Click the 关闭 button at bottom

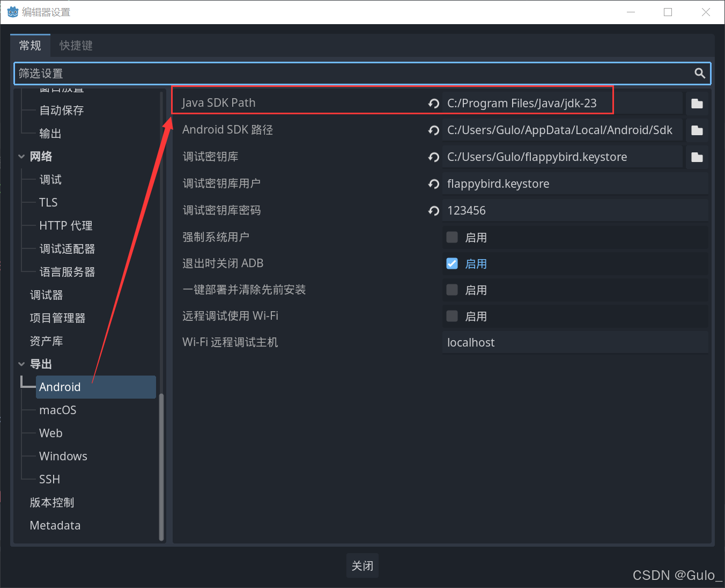(362, 565)
